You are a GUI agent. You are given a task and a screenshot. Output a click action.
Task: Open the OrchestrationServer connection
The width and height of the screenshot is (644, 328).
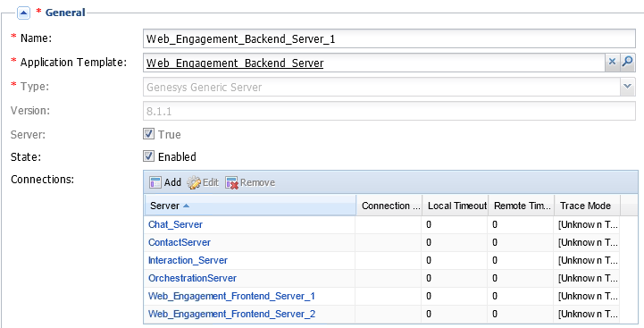click(192, 278)
